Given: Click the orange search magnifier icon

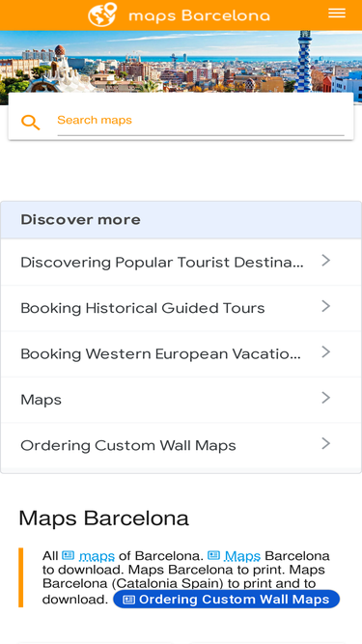Looking at the screenshot, I should (x=31, y=123).
